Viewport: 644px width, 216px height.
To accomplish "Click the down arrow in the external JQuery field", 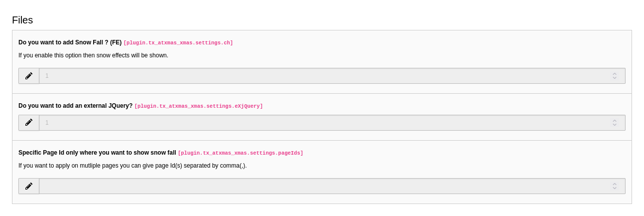I will (x=615, y=125).
